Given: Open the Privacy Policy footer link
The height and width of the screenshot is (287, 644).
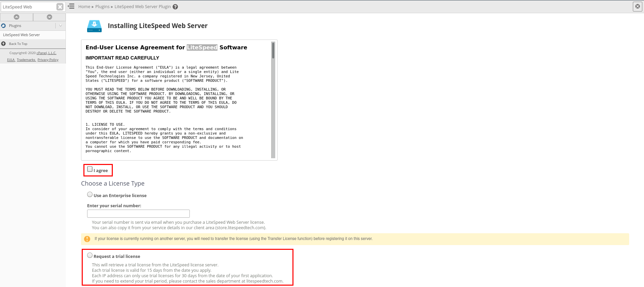Looking at the screenshot, I should tap(48, 60).
